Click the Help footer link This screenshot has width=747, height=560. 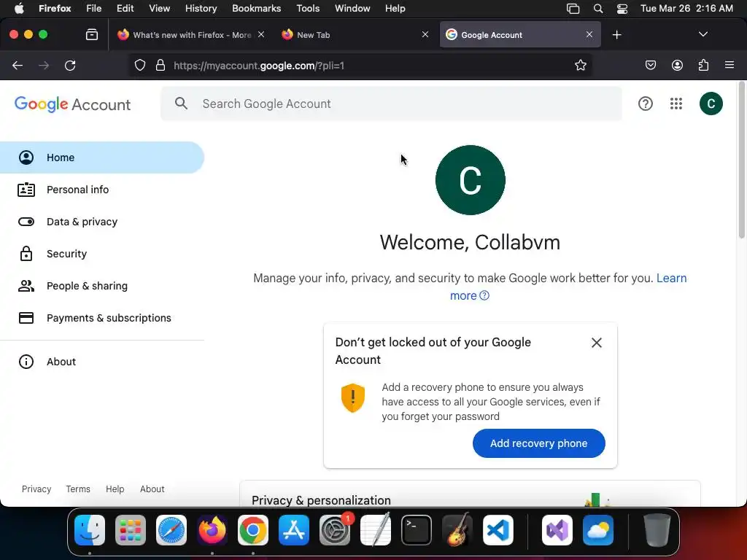(x=115, y=489)
